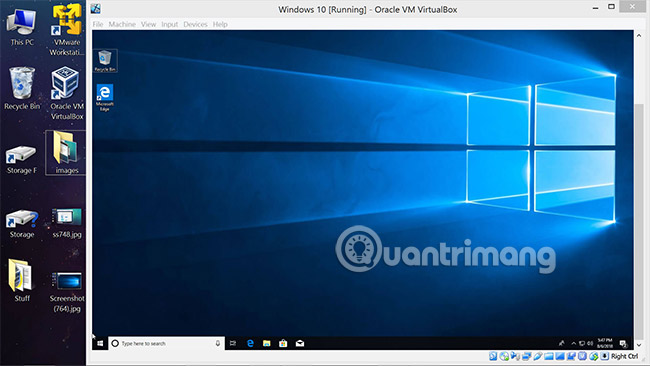650x366 pixels.
Task: Select the Storage drive shortcut
Action: pyautogui.click(x=22, y=224)
